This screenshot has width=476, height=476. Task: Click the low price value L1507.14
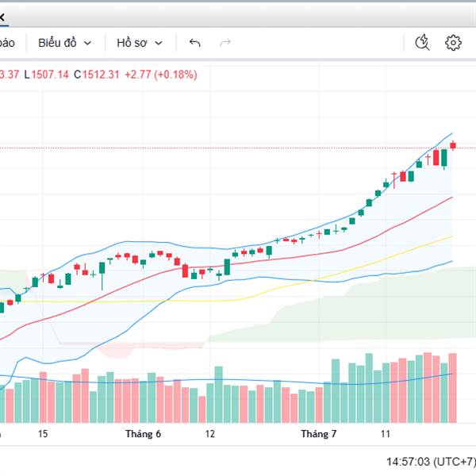(x=47, y=75)
